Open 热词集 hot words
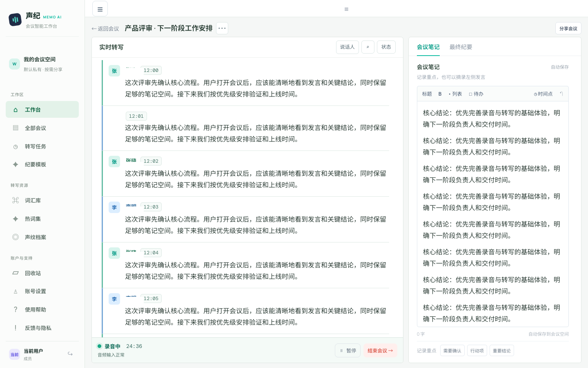This screenshot has height=368, width=588. (42, 219)
